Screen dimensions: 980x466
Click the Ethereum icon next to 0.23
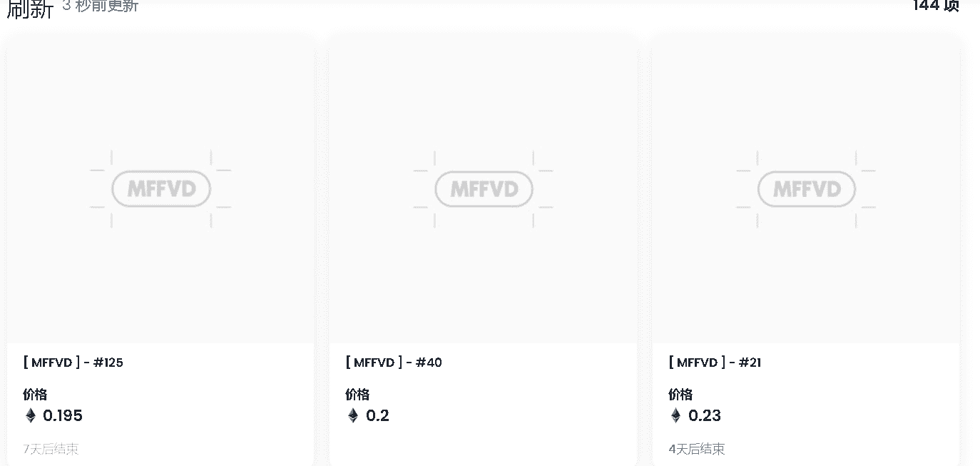(x=675, y=416)
